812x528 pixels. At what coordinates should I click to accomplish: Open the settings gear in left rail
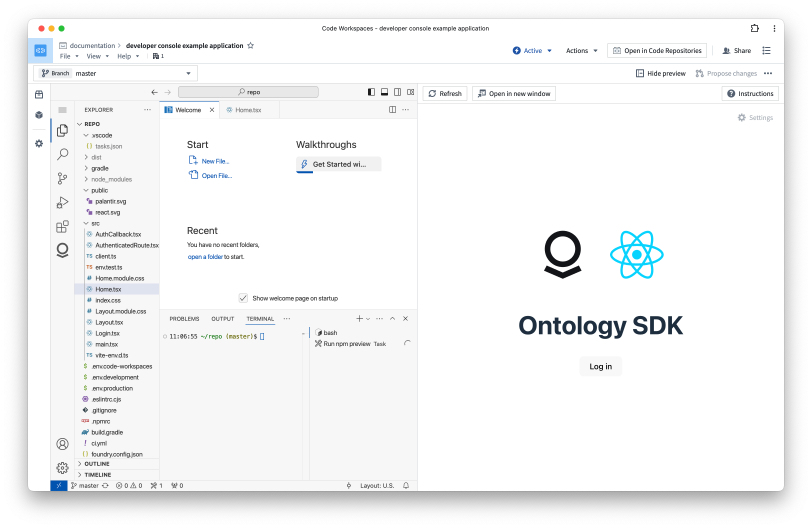(39, 143)
